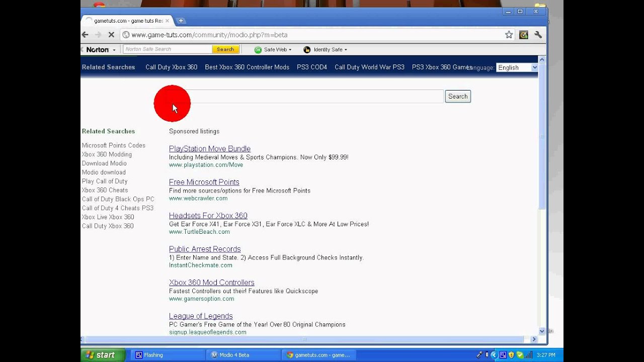The width and height of the screenshot is (644, 362).
Task: Click www.gamersoption.com URL
Action: tap(201, 299)
